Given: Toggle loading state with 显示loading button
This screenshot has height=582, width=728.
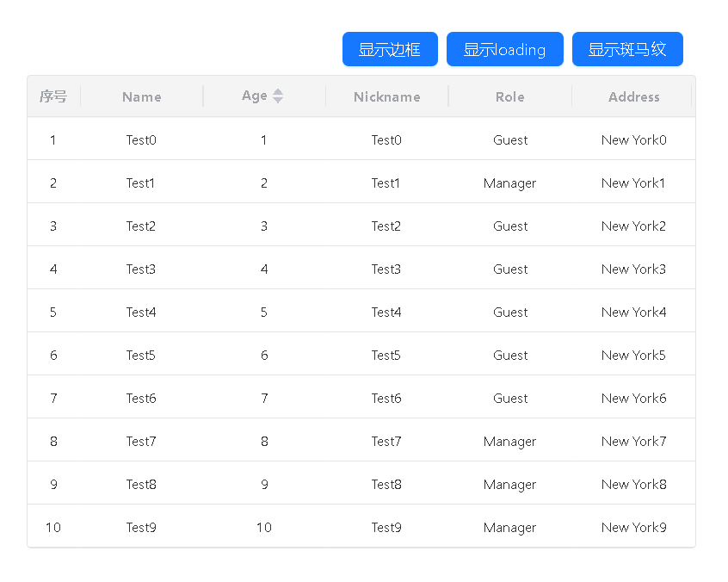Looking at the screenshot, I should tap(504, 49).
